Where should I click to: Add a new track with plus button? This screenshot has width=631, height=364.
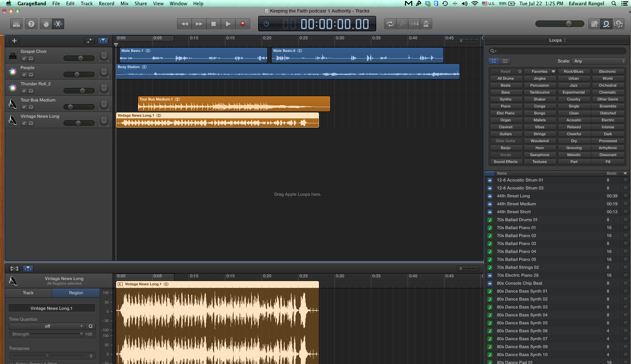pos(14,41)
